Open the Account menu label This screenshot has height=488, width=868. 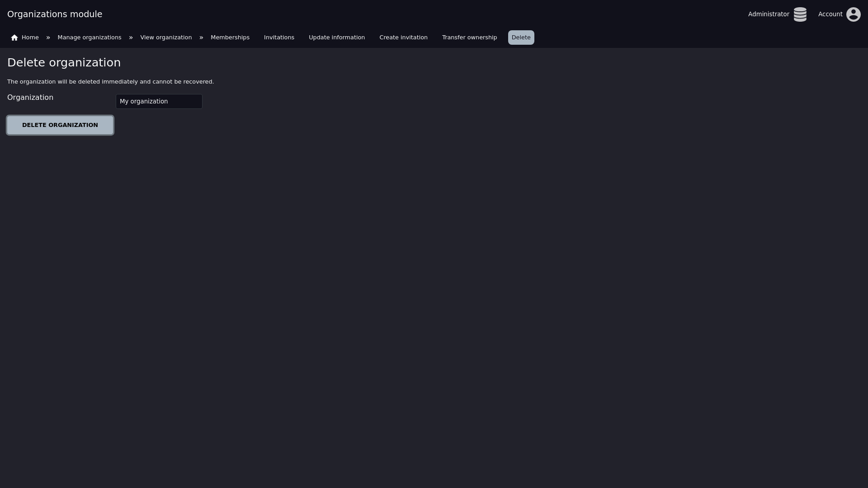[x=830, y=14]
